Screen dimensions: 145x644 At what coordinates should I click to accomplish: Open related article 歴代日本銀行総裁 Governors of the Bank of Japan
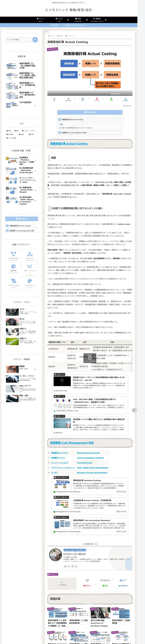click(x=100, y=617)
